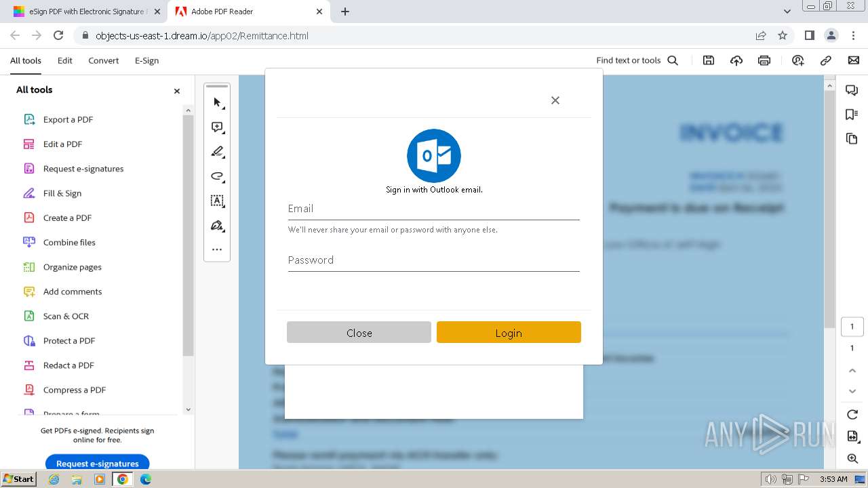868x488 pixels.
Task: Bookmark this page with star icon
Action: coord(783,35)
